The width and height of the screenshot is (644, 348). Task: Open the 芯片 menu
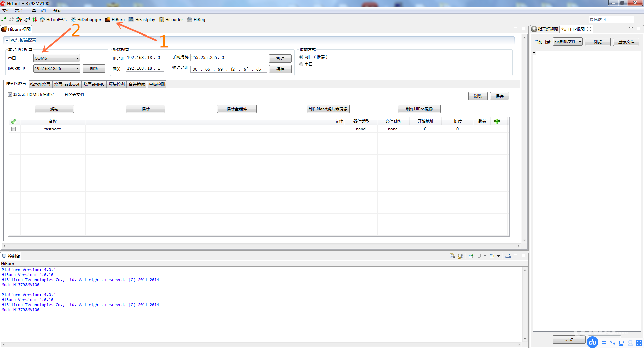point(19,11)
